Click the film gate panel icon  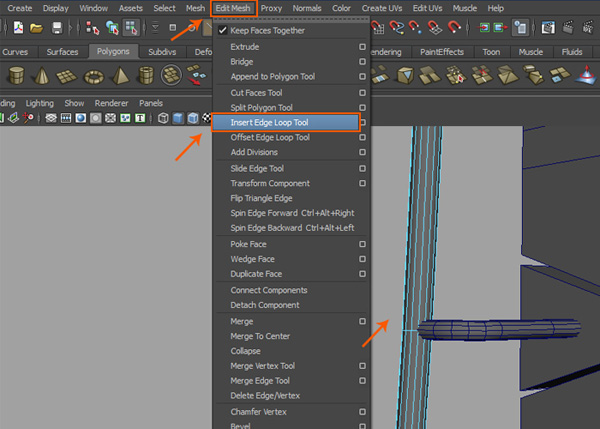(x=66, y=118)
